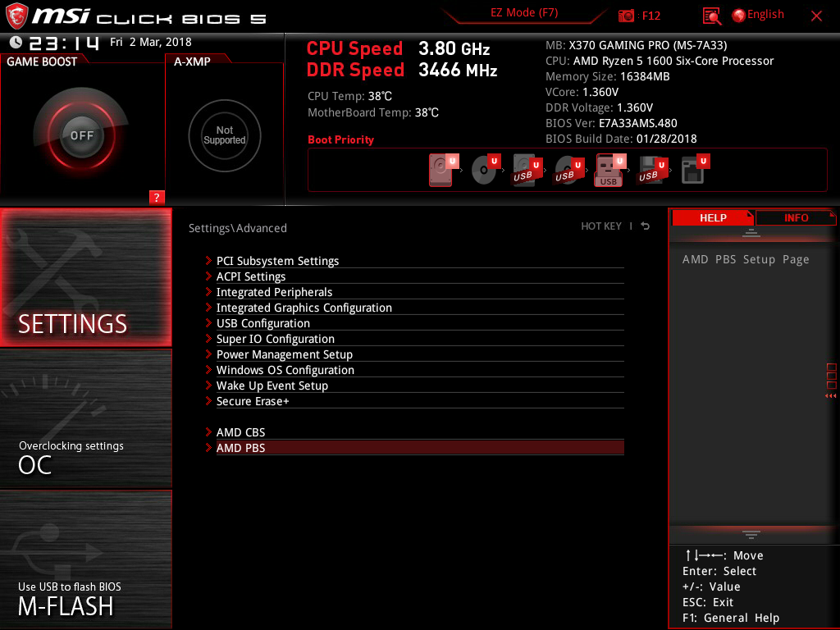Click the A-XMP tab label
Screen dimensions: 840x630
[x=192, y=62]
